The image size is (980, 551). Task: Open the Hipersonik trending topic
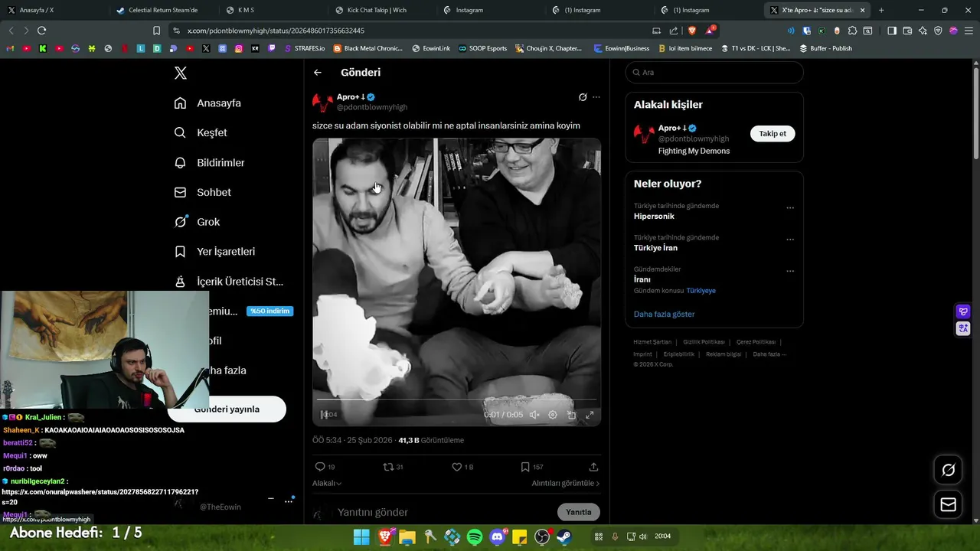pyautogui.click(x=654, y=217)
